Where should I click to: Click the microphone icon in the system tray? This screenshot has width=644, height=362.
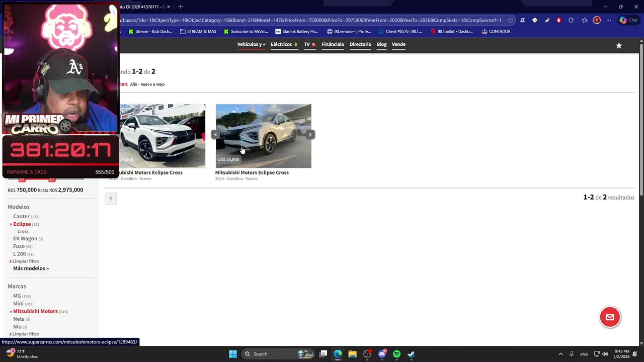click(x=571, y=354)
